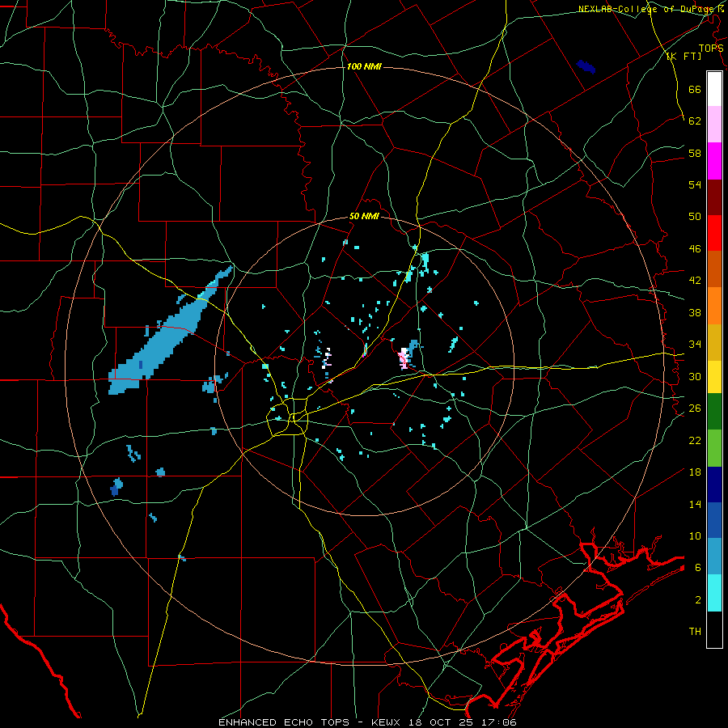The height and width of the screenshot is (728, 728).
Task: Click the TH legend label
Action: [695, 632]
